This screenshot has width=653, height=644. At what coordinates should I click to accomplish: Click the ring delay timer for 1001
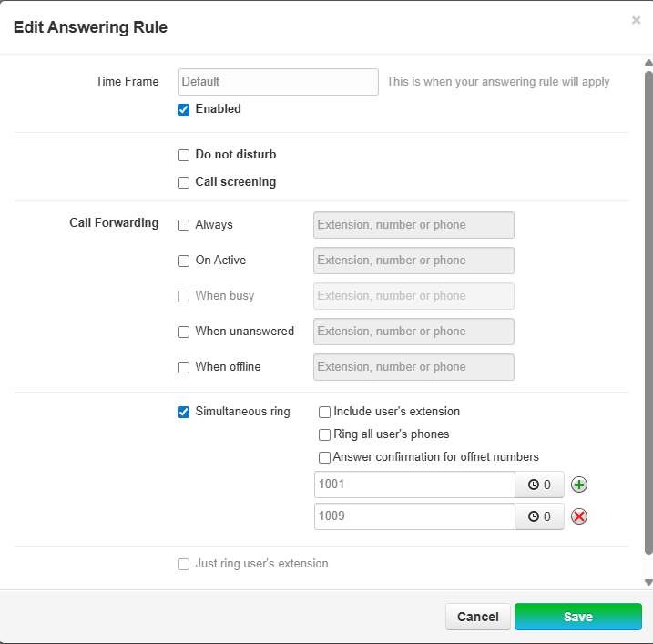click(x=540, y=486)
